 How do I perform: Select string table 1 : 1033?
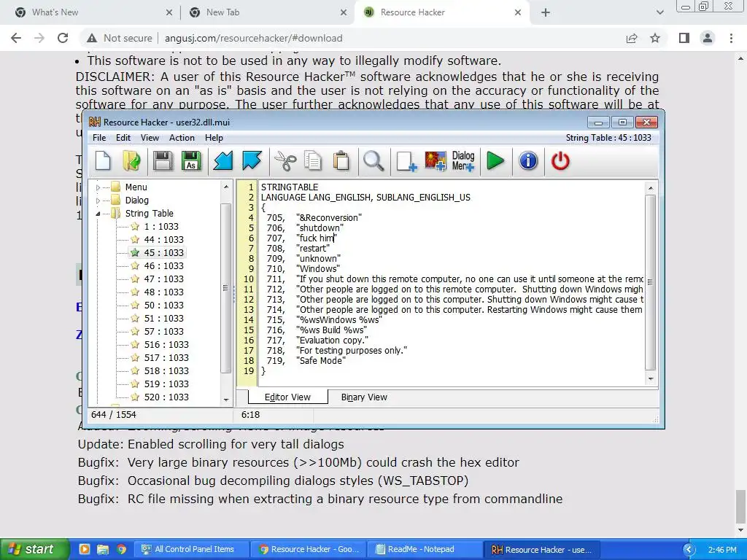[161, 227]
